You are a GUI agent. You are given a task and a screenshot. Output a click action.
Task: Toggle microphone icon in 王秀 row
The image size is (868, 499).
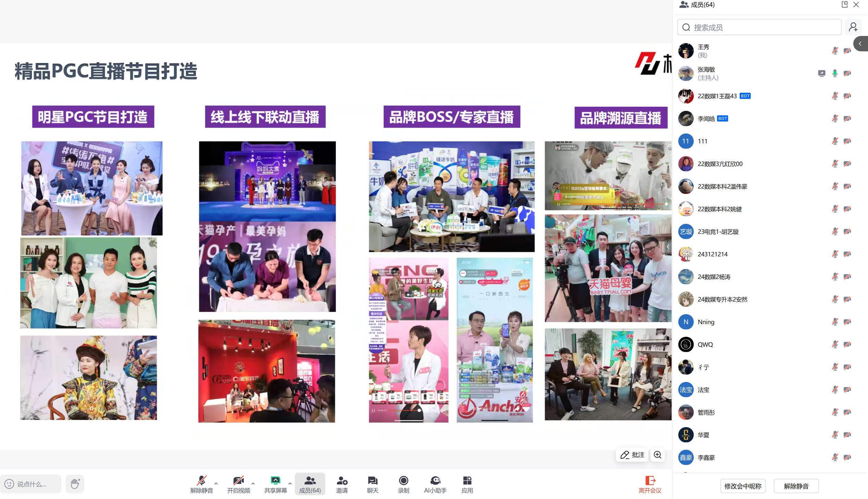click(835, 51)
